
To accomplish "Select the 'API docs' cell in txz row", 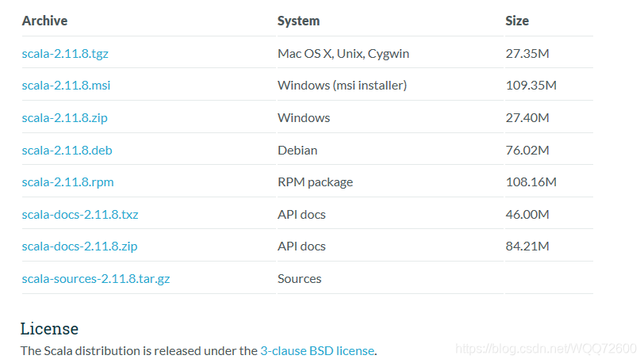I will [x=301, y=214].
